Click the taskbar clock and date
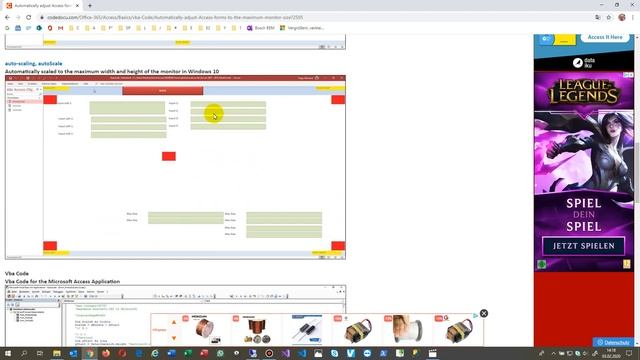This screenshot has height=360, width=640. tap(611, 353)
